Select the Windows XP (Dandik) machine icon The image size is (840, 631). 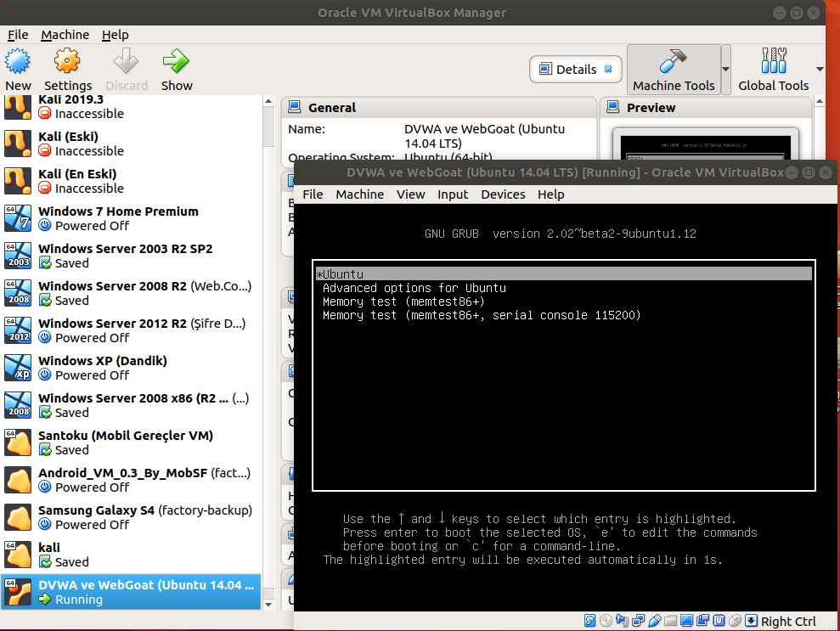coord(18,368)
